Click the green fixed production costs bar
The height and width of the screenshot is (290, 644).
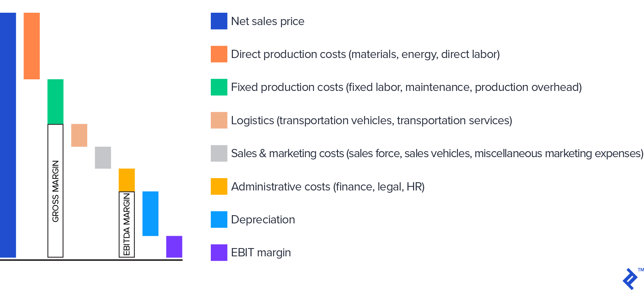(55, 101)
